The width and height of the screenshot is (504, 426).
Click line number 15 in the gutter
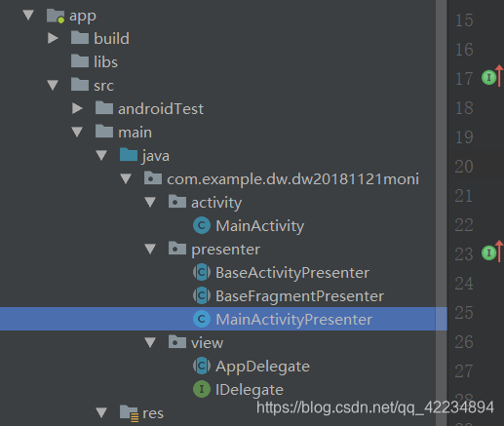click(464, 20)
